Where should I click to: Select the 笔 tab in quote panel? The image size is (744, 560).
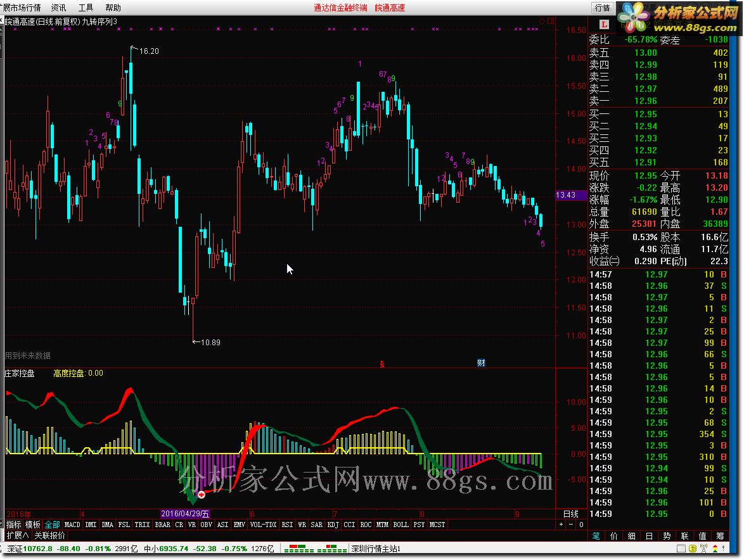click(596, 536)
